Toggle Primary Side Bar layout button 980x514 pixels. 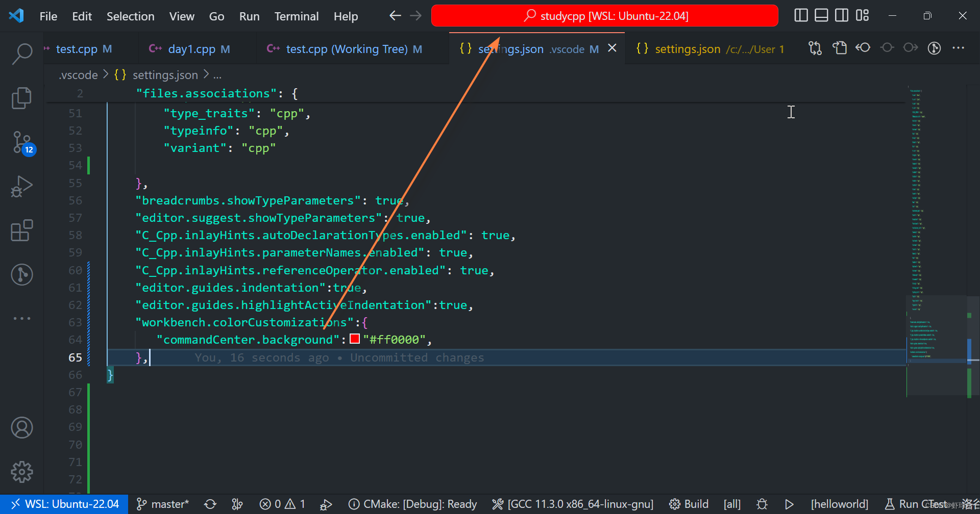click(801, 16)
